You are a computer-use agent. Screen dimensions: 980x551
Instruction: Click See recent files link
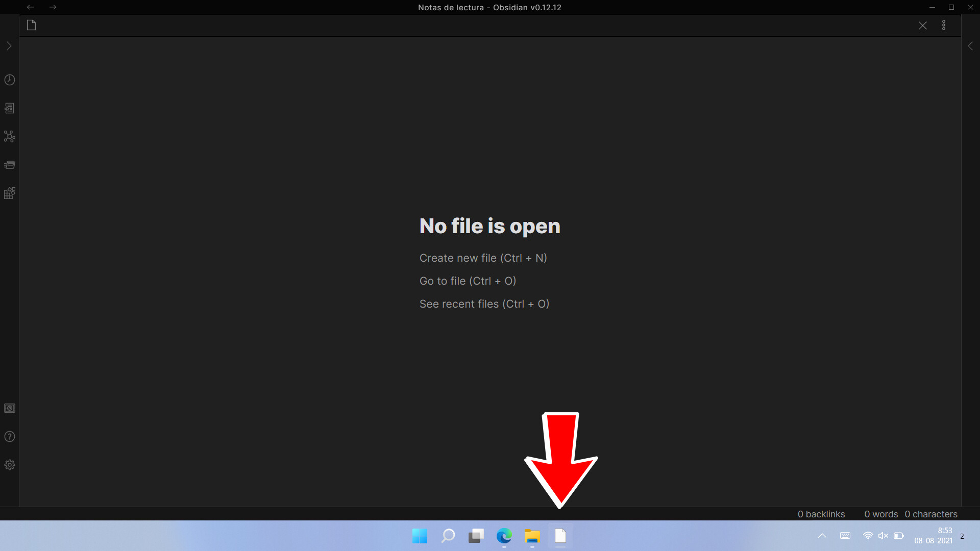click(x=484, y=304)
